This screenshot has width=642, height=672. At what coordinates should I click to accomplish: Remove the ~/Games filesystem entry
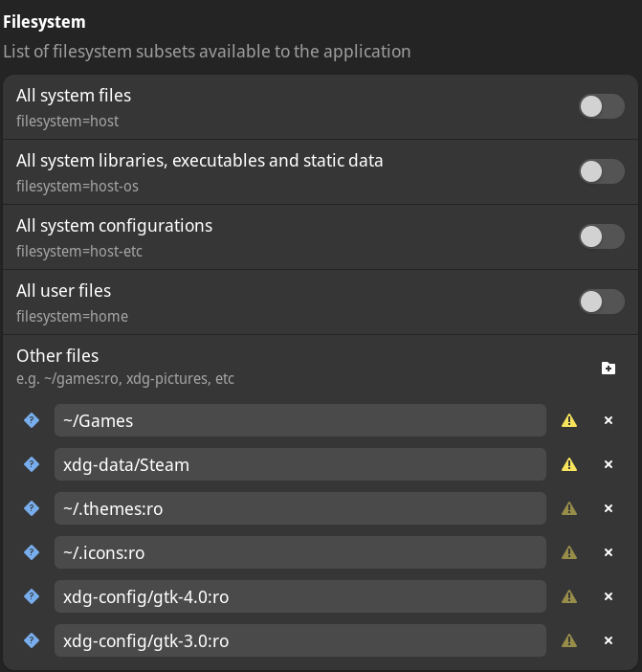609,420
